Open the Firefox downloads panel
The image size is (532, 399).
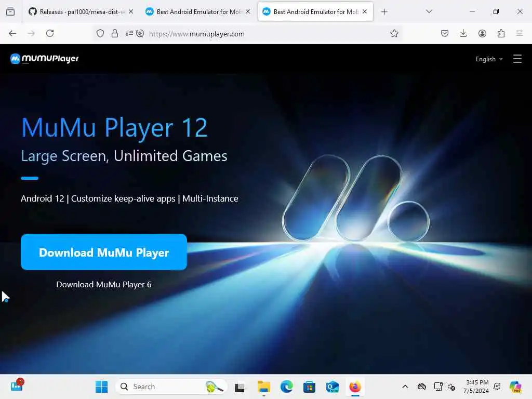(x=463, y=33)
